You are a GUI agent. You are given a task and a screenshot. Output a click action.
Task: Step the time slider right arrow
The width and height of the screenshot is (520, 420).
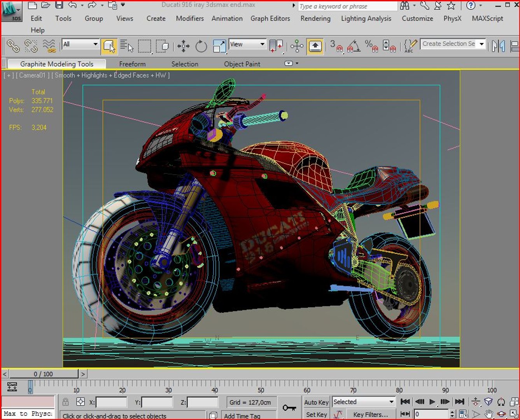[x=83, y=374]
